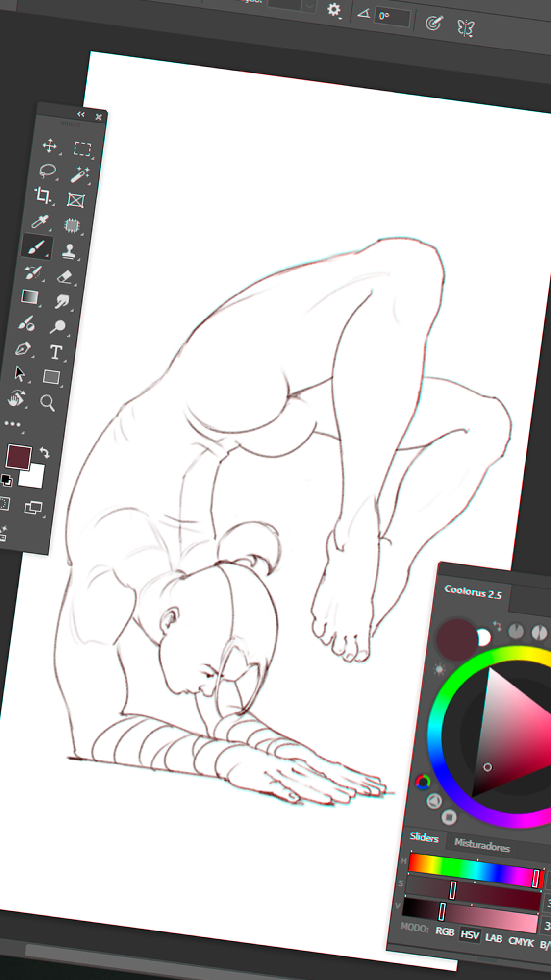Collapse the tools panel with double arrows
Viewport: 551px width, 980px height.
[81, 114]
